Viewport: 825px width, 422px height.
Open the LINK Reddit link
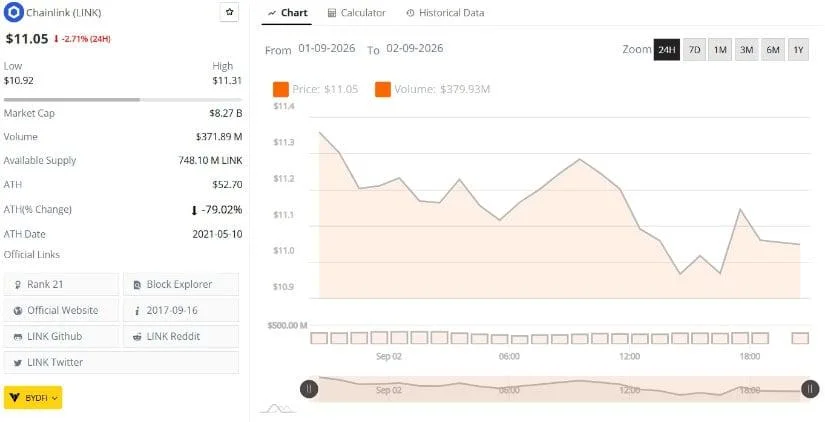coord(181,336)
